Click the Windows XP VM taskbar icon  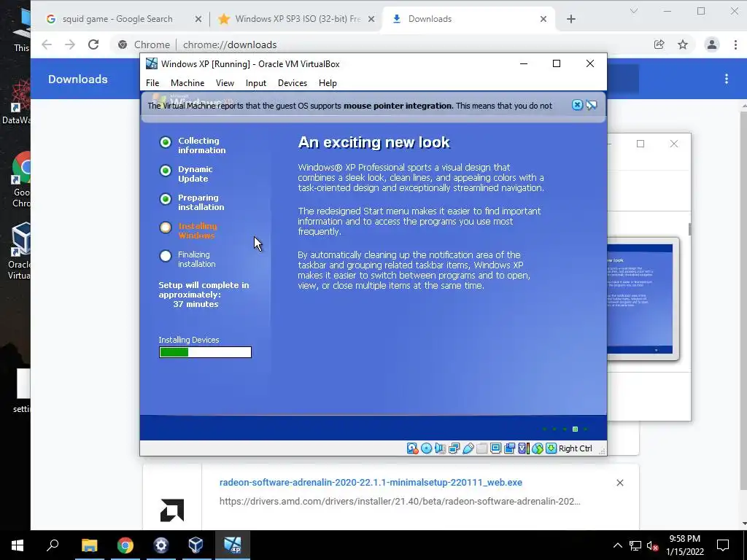click(233, 545)
